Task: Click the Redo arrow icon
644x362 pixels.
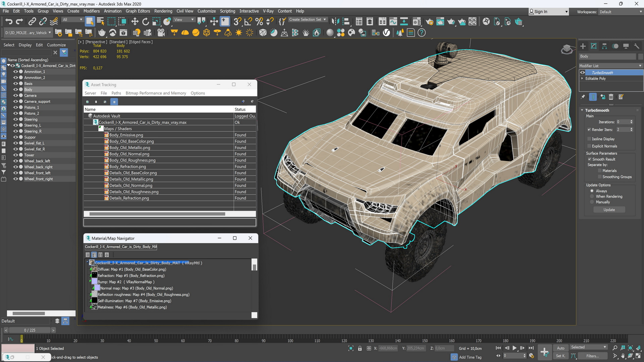Action: tap(19, 22)
